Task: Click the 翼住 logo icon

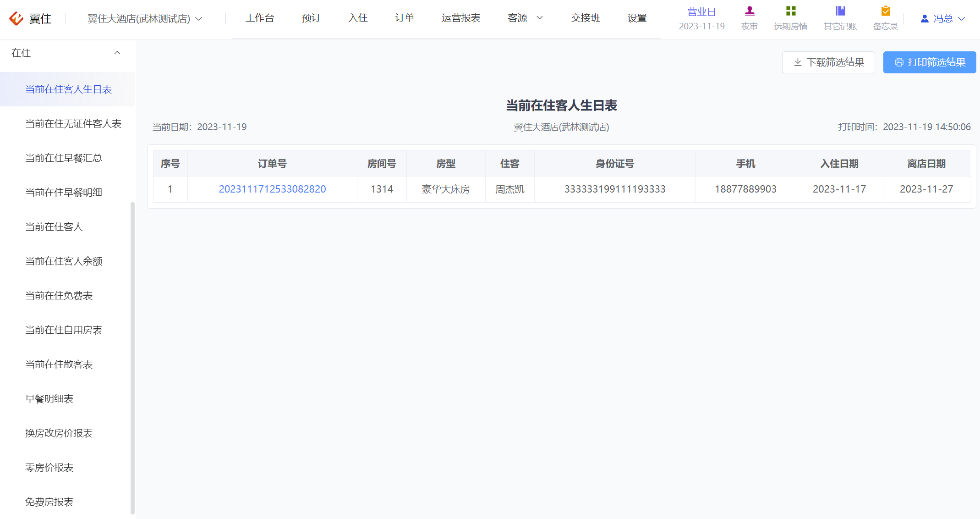Action: (x=16, y=18)
